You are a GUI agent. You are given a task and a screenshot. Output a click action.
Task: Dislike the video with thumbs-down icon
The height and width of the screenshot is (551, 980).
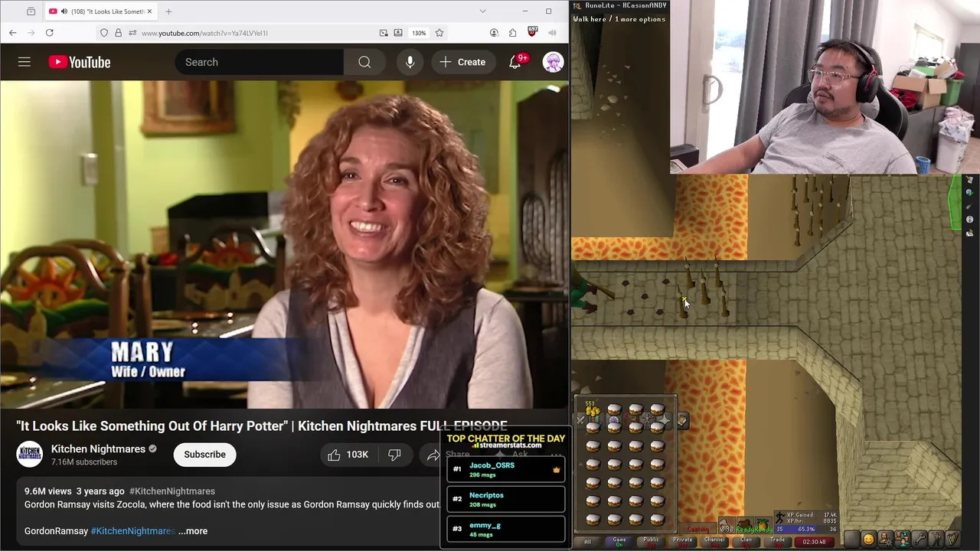(x=394, y=455)
